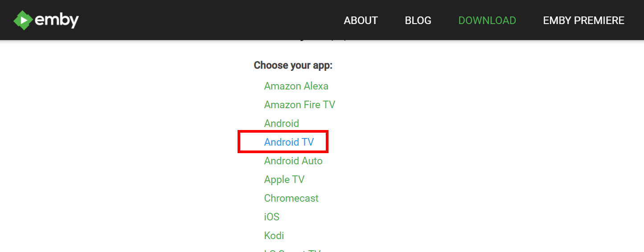Image resolution: width=644 pixels, height=252 pixels.
Task: Click the green emby diamond logo icon
Action: (23, 20)
